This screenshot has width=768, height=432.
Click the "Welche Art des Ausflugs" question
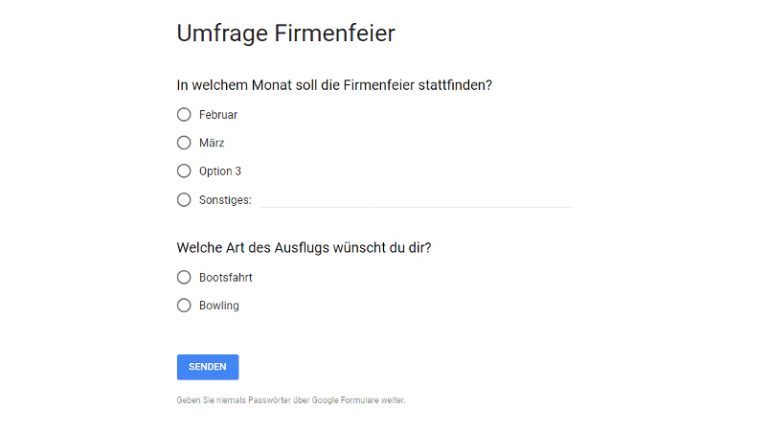click(303, 247)
